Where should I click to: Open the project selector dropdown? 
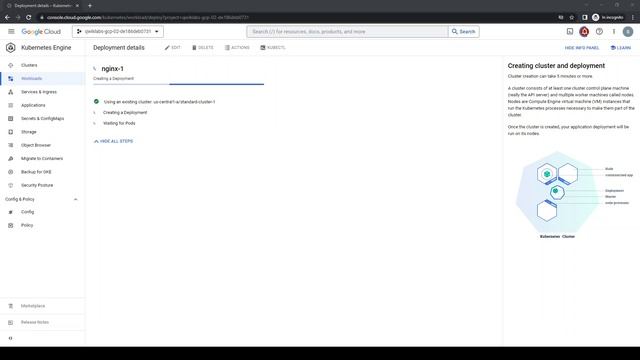[118, 31]
